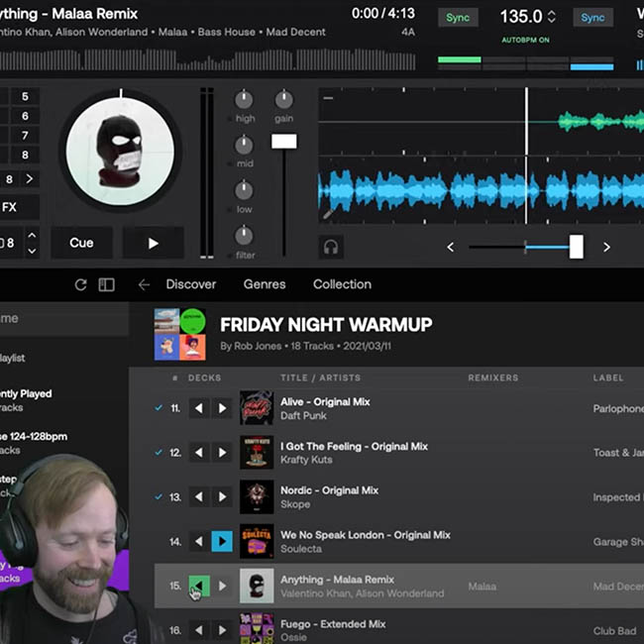Select hot cue pad 8
The image size is (644, 644).
pyautogui.click(x=25, y=155)
